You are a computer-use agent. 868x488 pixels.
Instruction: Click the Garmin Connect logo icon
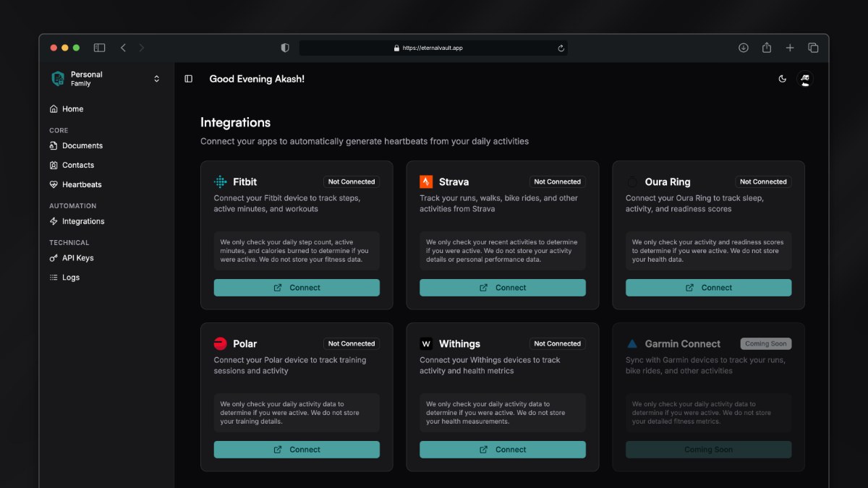coord(632,344)
